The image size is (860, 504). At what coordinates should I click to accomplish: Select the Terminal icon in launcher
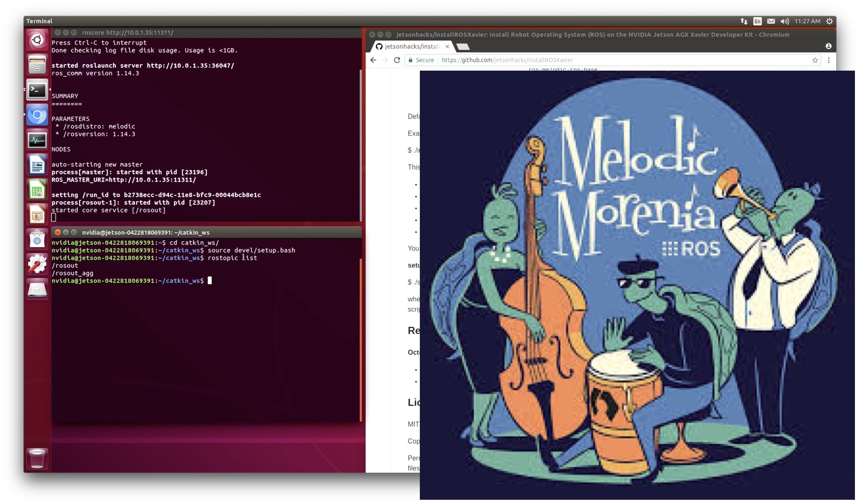[37, 90]
